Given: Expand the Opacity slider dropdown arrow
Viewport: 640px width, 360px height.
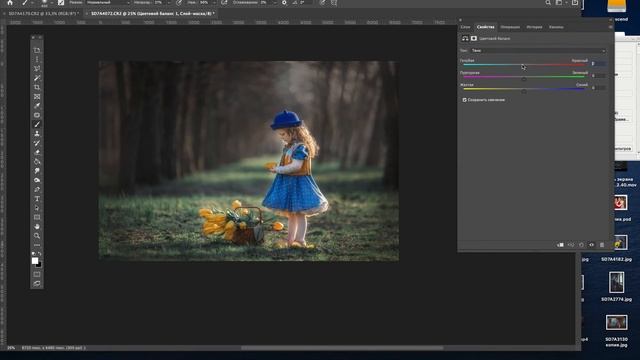Looking at the screenshot, I should (x=169, y=3).
